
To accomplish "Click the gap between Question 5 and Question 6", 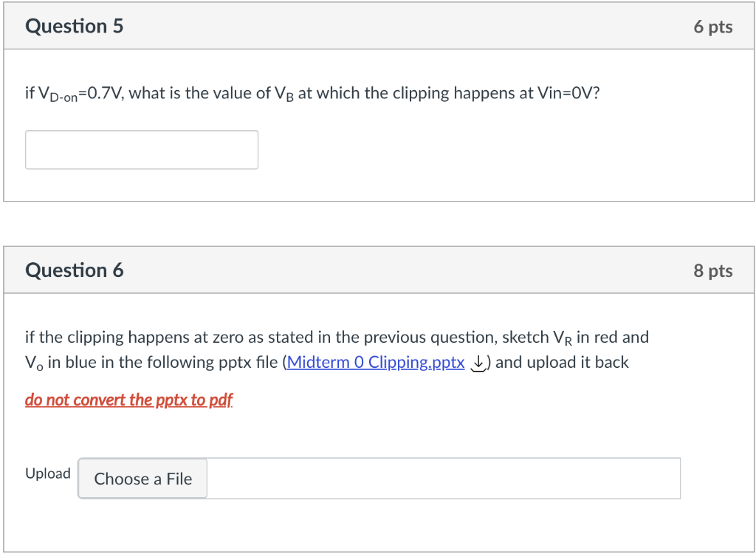I will tap(378, 222).
